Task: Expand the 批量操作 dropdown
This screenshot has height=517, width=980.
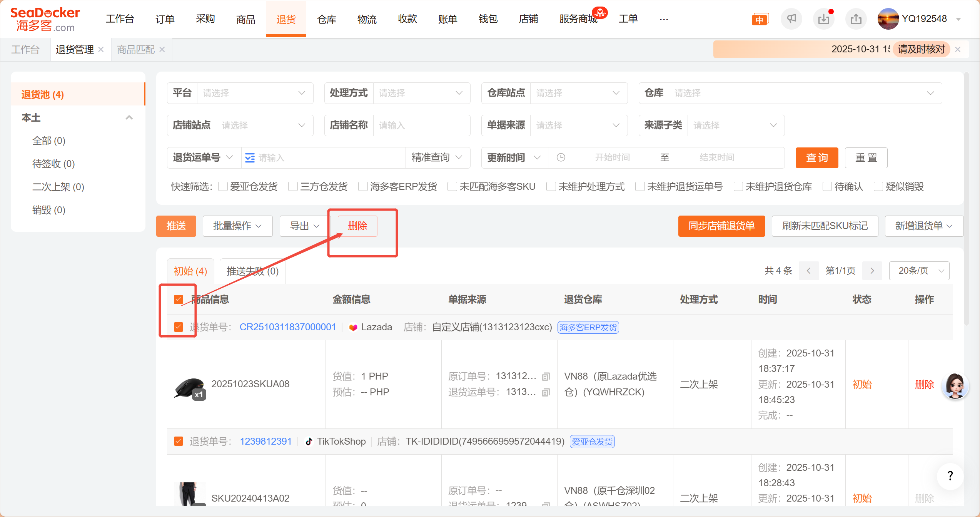Action: coord(237,226)
